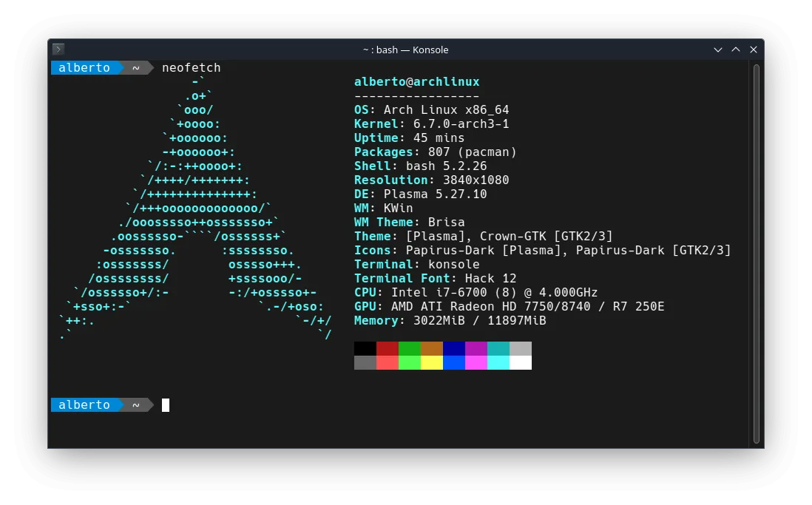812x505 pixels.
Task: Click the 'DE: Plasma 5.27.10' line
Action: (421, 194)
